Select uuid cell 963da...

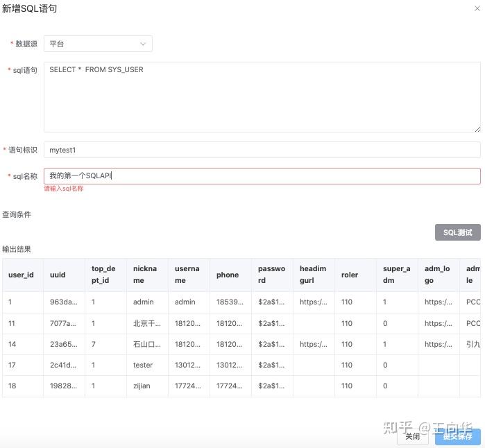(x=64, y=302)
